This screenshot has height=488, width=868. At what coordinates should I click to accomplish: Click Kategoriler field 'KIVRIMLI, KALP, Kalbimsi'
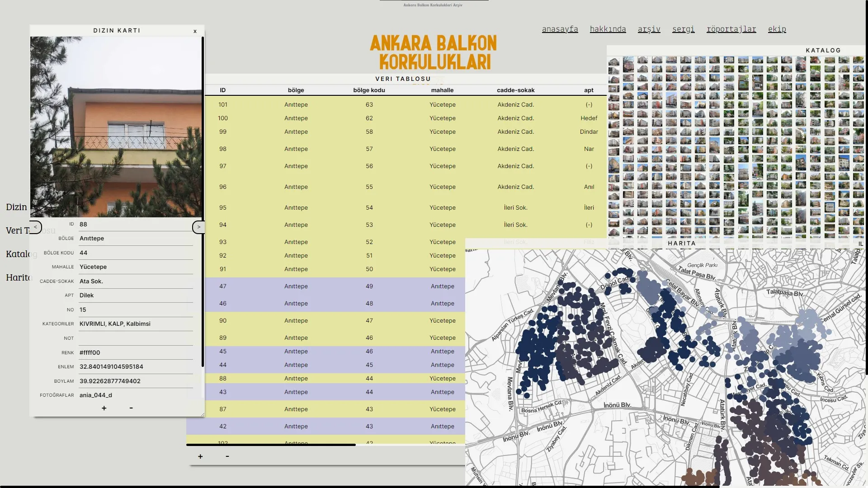(136, 324)
